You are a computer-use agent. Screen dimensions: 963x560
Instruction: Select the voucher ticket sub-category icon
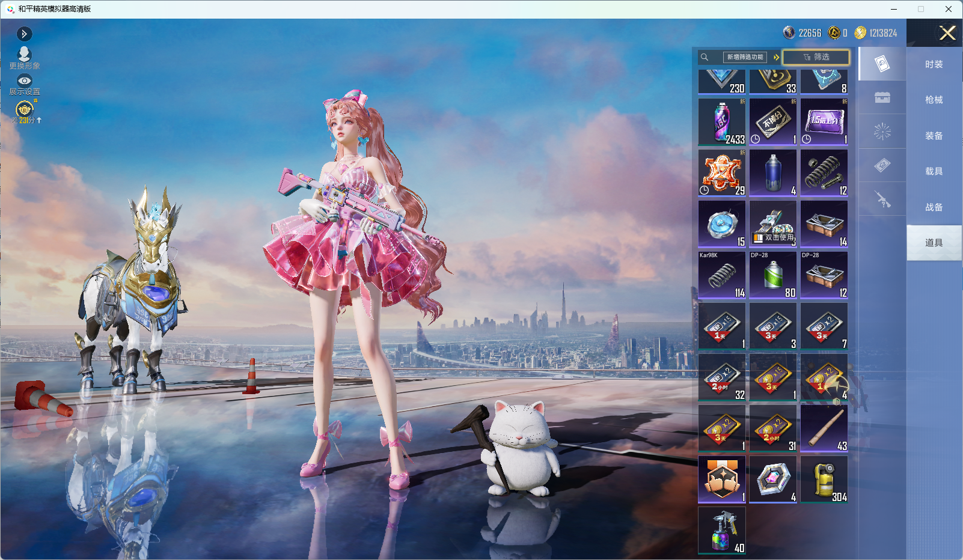[x=882, y=165]
